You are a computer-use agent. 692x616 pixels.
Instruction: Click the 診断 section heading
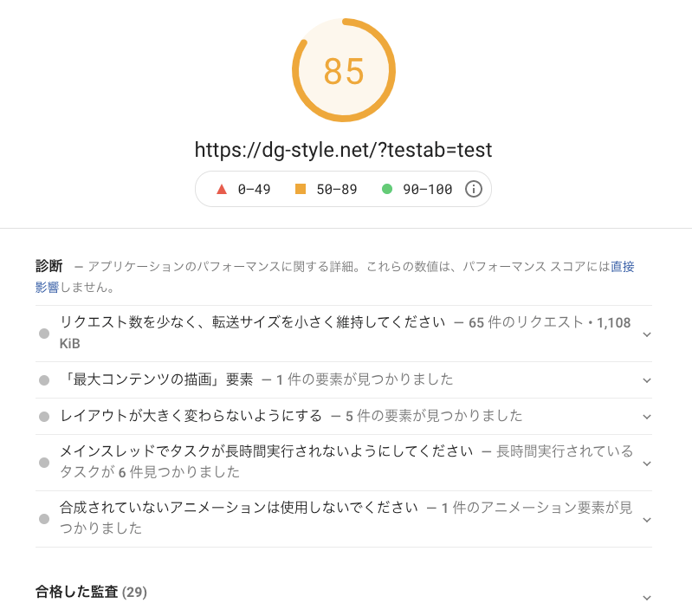coord(49,266)
